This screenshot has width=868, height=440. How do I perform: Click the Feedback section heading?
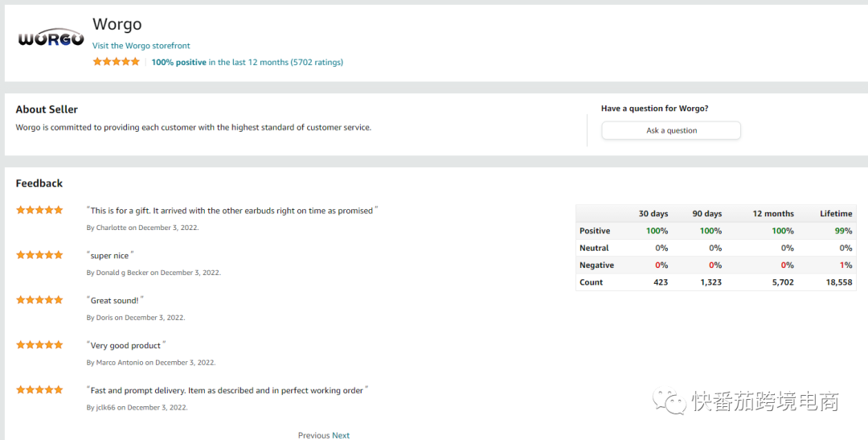pos(39,183)
